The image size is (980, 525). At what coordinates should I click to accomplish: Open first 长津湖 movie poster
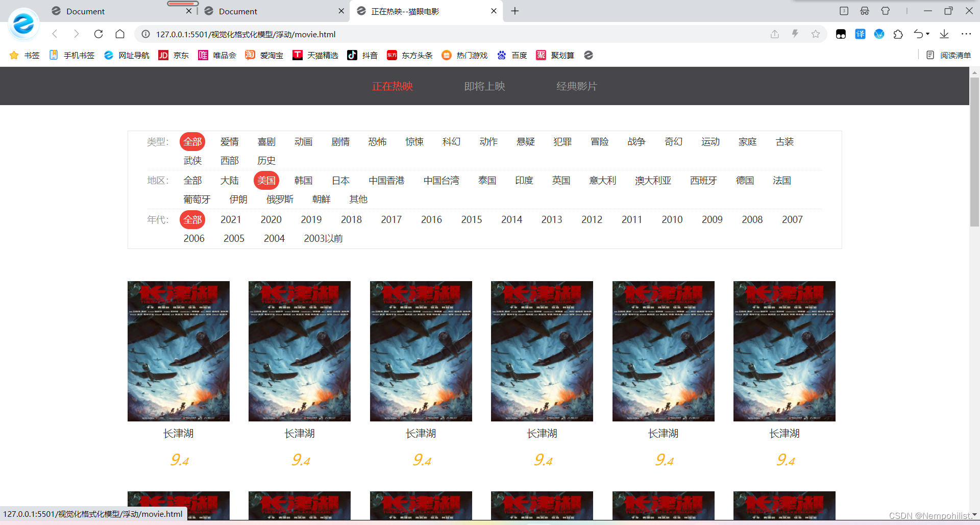pyautogui.click(x=179, y=351)
